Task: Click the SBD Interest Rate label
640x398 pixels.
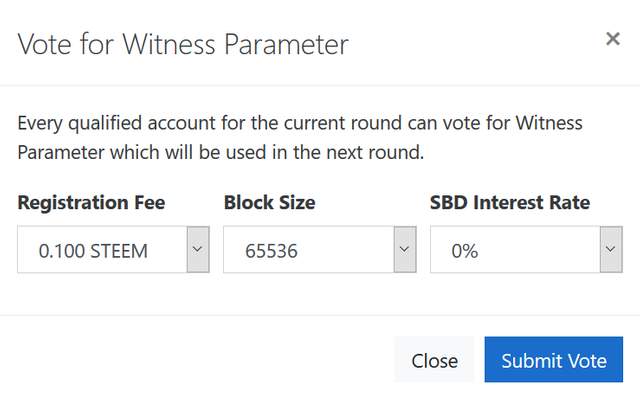Action: point(510,202)
